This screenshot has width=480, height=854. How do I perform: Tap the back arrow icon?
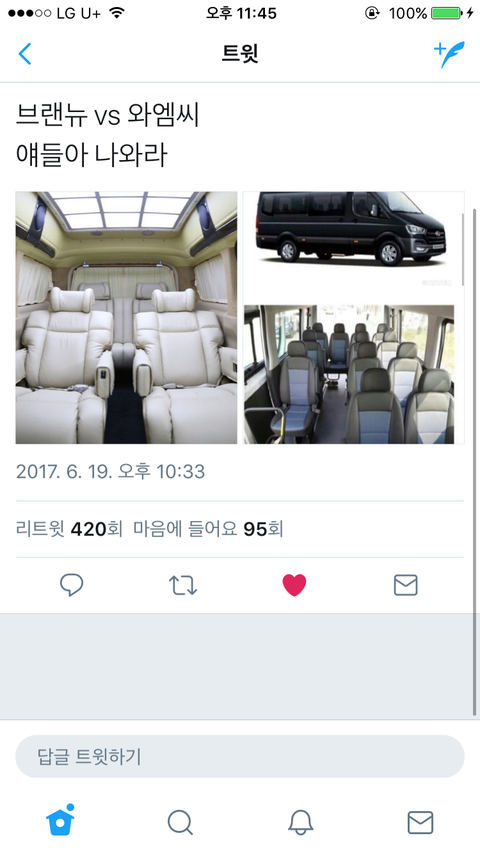tap(25, 54)
